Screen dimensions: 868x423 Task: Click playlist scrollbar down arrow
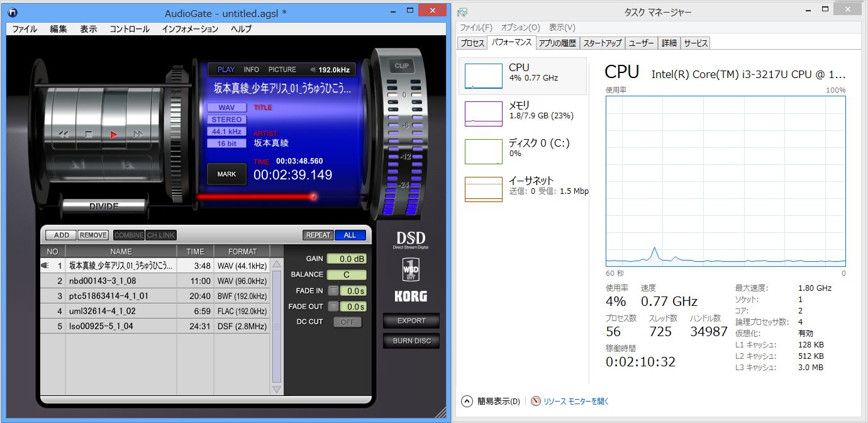tap(277, 389)
